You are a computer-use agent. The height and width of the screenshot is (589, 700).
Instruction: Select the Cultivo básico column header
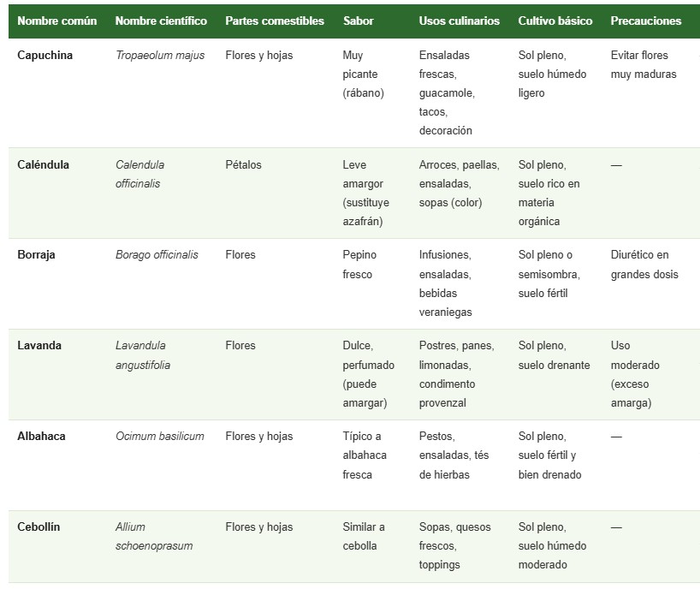click(x=555, y=21)
